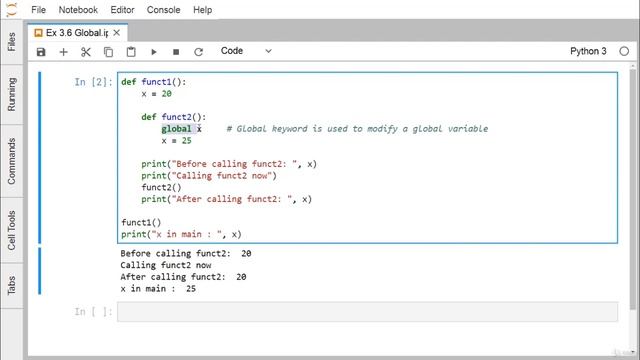Save the notebook with the disk icon
640x360 pixels.
[x=41, y=52]
